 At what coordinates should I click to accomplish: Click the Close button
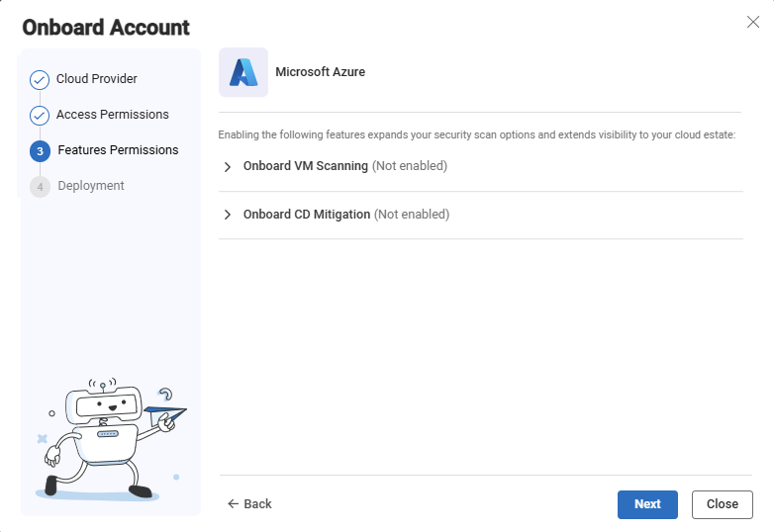pos(723,504)
